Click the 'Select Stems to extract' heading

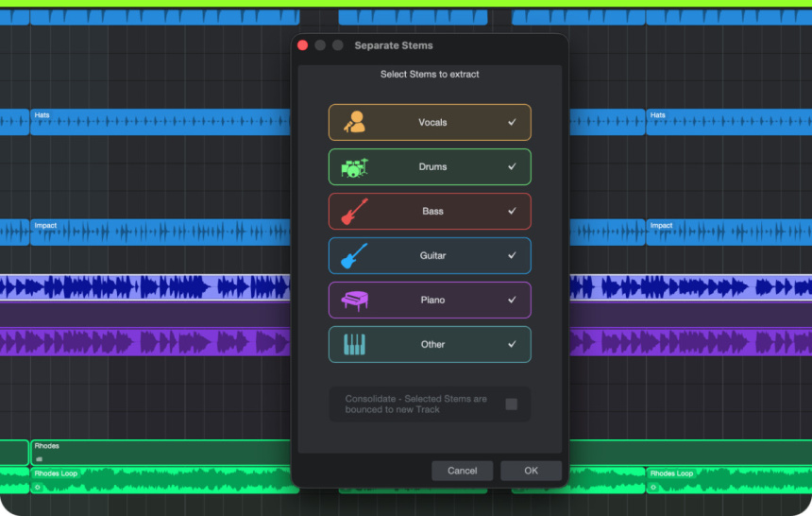coord(430,74)
